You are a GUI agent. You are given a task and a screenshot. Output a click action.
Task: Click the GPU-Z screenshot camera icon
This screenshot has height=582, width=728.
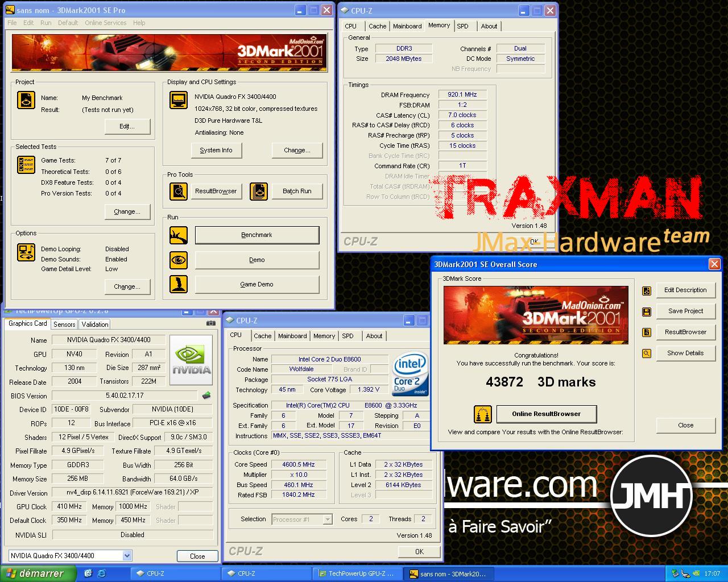pos(211,323)
